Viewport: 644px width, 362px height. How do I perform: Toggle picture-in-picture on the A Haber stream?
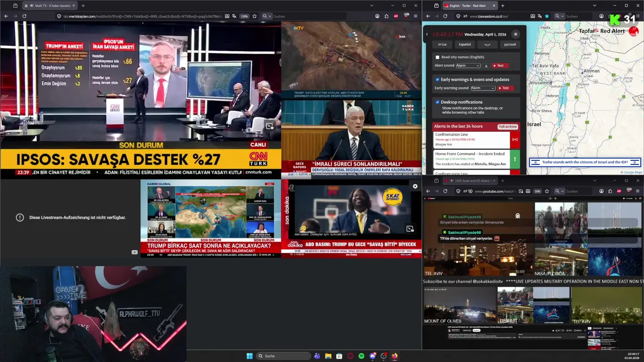(x=410, y=229)
